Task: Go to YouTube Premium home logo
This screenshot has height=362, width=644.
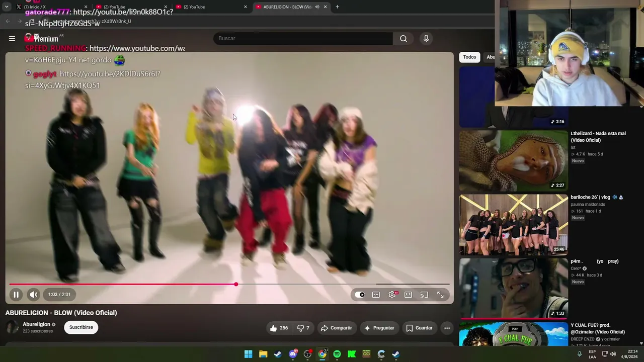Action: click(42, 38)
